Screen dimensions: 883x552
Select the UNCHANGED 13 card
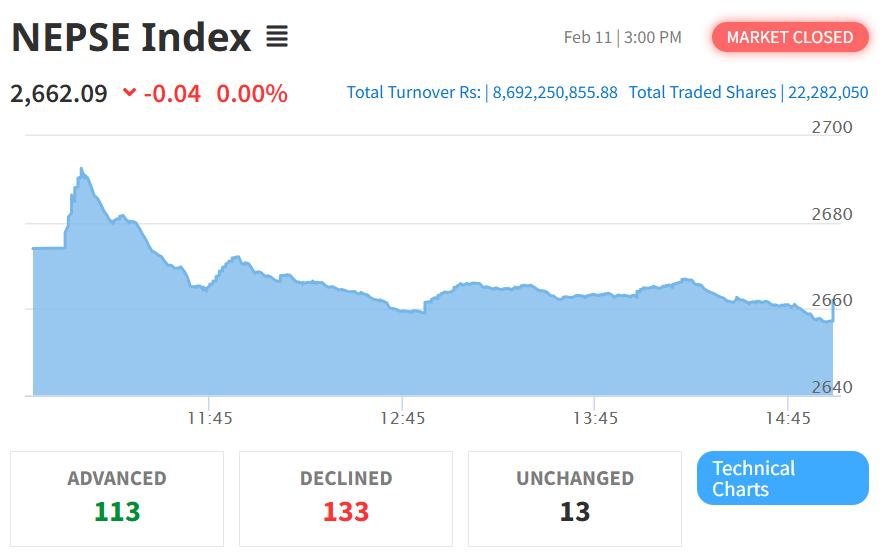[574, 498]
